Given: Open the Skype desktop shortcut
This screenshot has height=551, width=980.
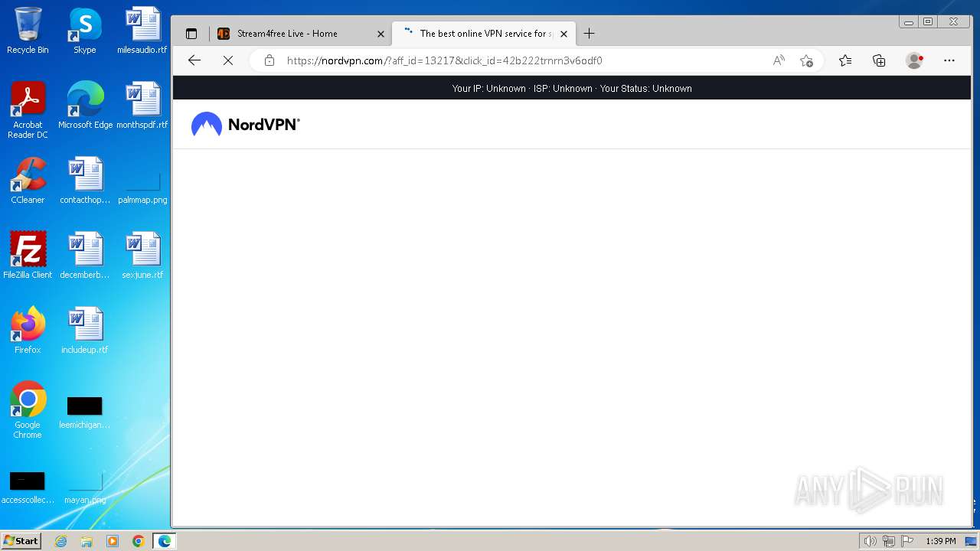Looking at the screenshot, I should click(84, 31).
